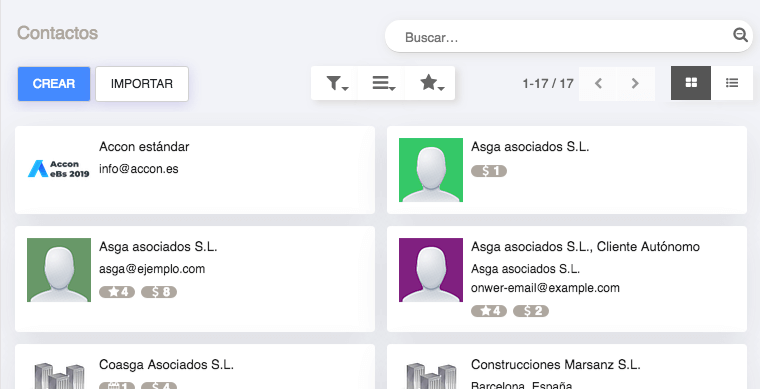Switch to list view

point(732,83)
